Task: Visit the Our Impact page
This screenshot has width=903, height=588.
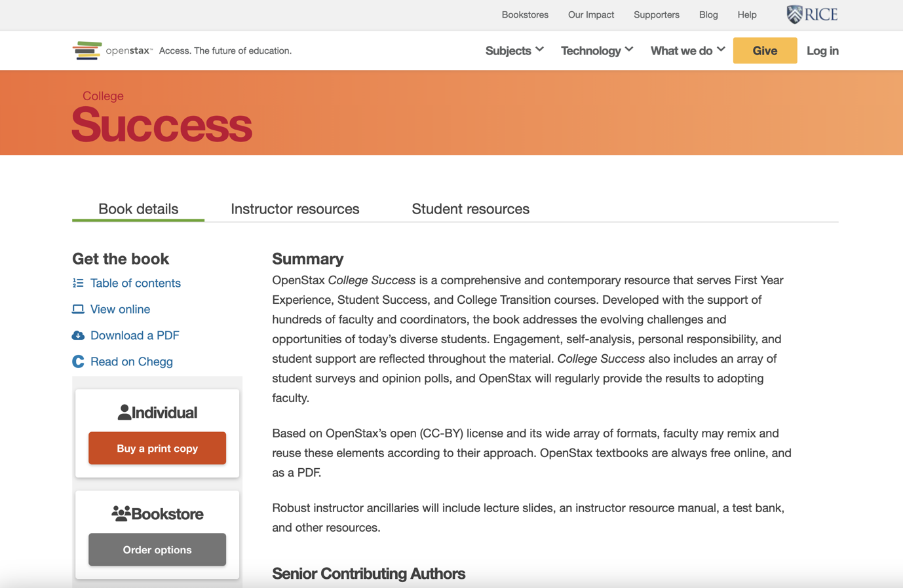Action: point(590,14)
